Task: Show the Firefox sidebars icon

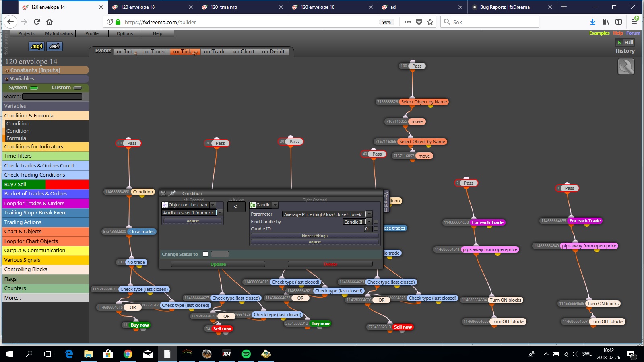Action: pyautogui.click(x=619, y=22)
